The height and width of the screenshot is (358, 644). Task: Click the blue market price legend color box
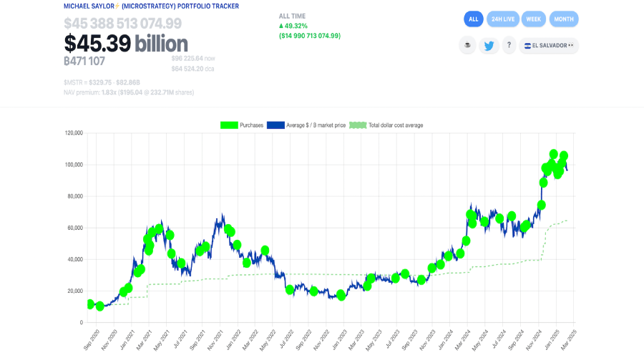coord(275,125)
